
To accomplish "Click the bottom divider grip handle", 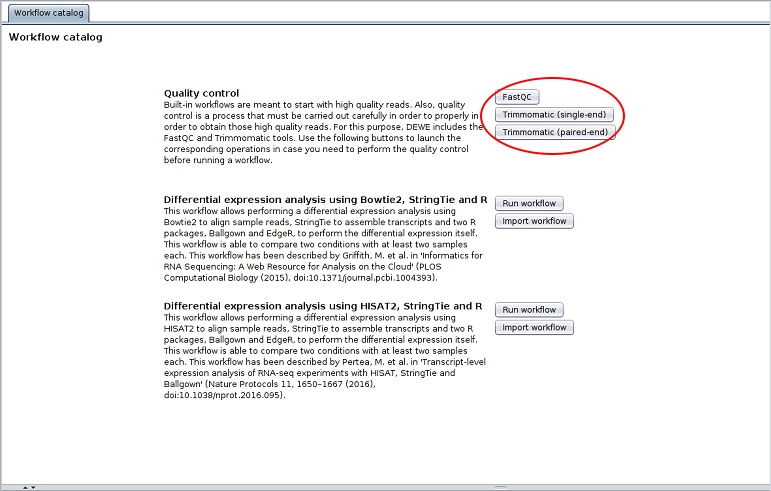I will click(500, 487).
